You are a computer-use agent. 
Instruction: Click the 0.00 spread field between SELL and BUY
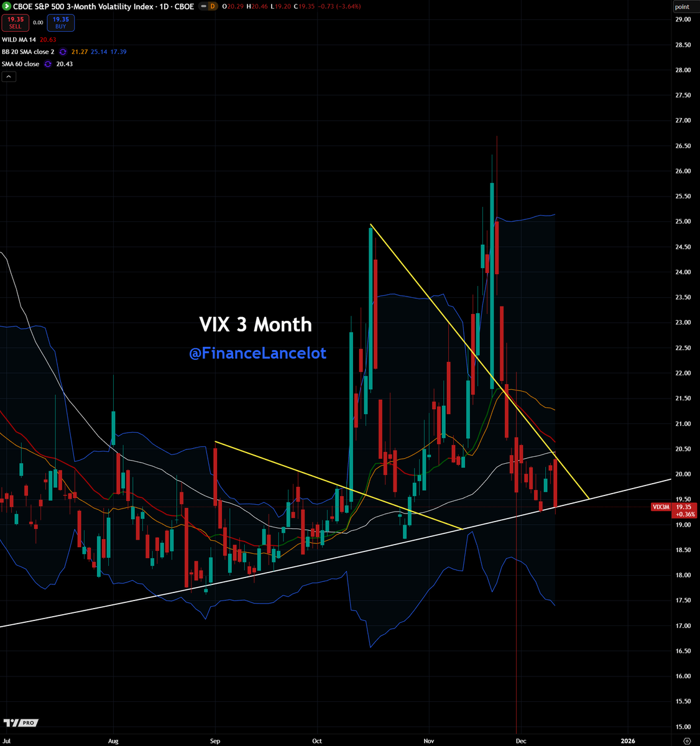pos(37,22)
